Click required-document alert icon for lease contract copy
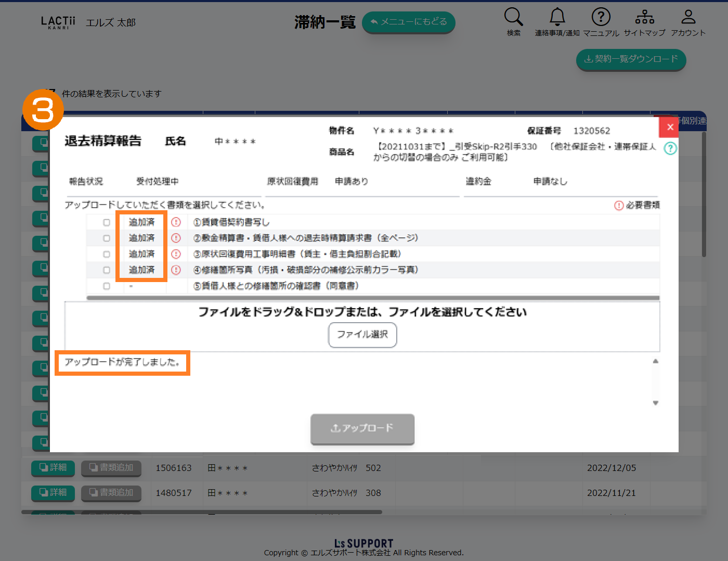Screen dimensions: 728x561 pyautogui.click(x=176, y=222)
